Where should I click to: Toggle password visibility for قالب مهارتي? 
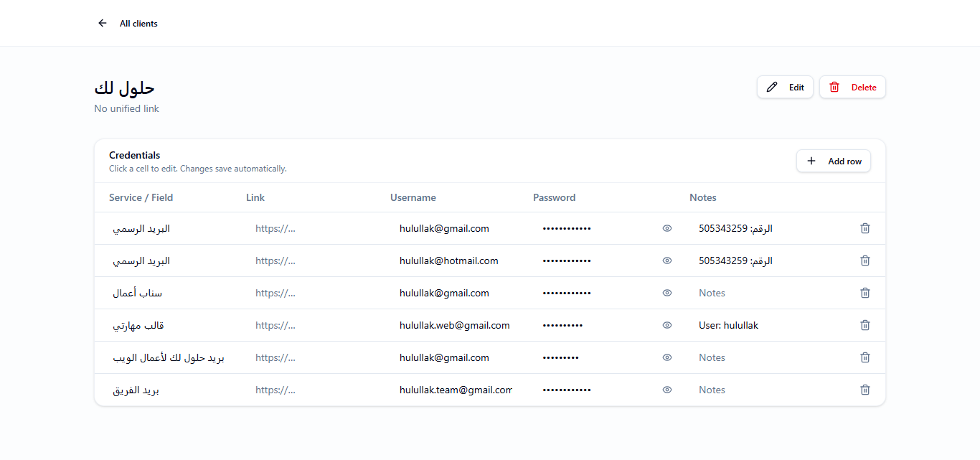(x=667, y=325)
